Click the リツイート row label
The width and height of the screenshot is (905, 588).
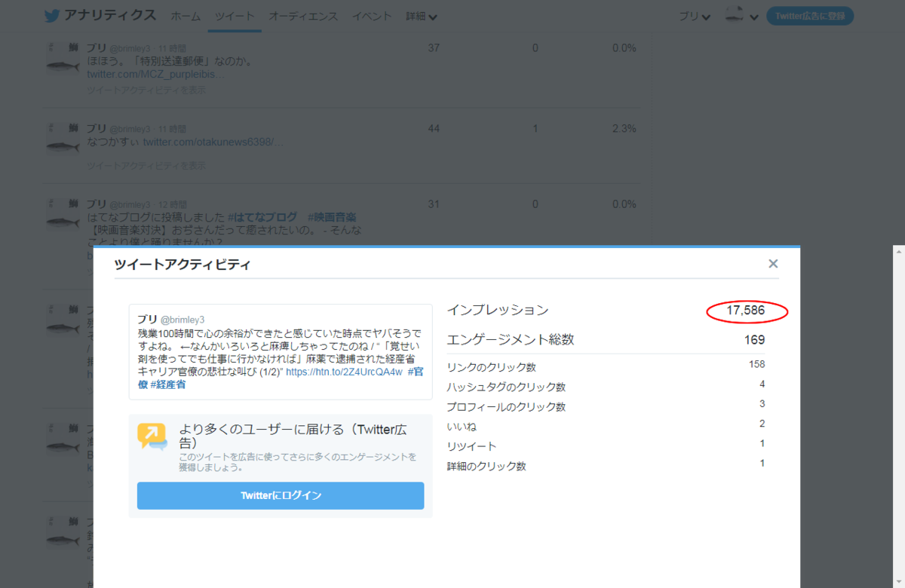(471, 446)
